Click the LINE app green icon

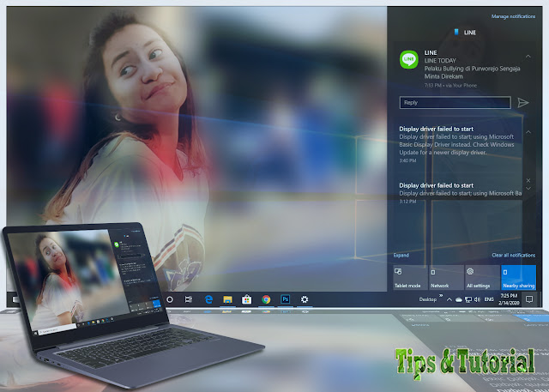pos(408,59)
